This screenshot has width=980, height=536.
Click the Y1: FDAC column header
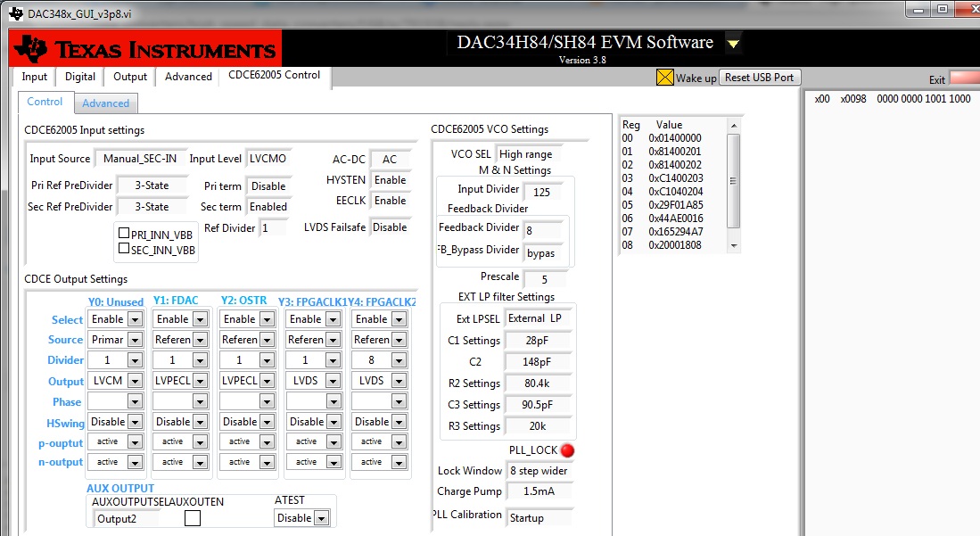click(x=176, y=301)
